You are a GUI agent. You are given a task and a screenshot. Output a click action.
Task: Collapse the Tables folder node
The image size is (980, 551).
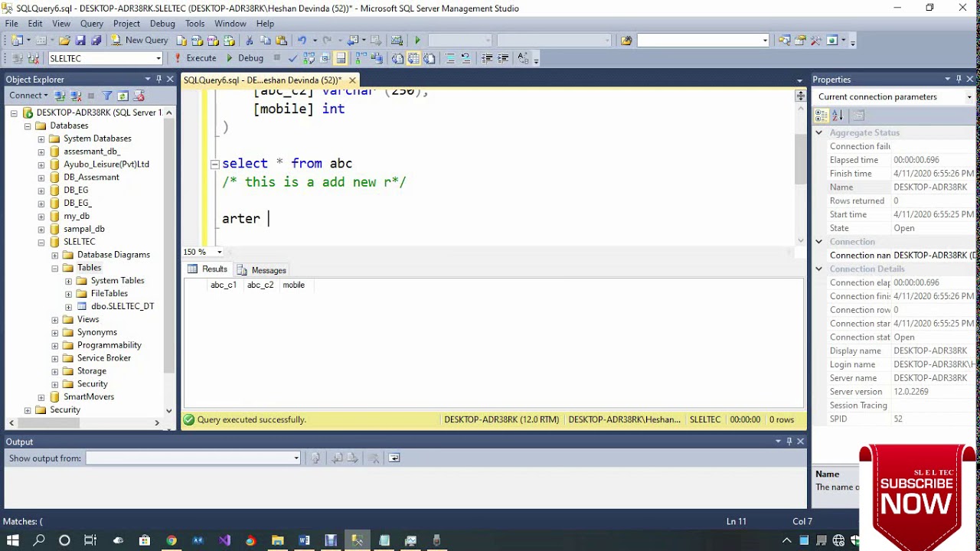(x=55, y=268)
